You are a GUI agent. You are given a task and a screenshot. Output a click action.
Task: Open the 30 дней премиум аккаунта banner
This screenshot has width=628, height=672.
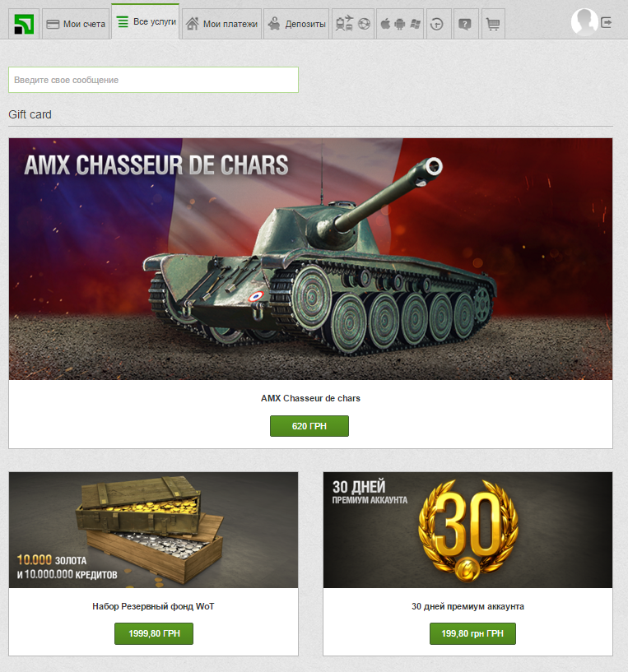tap(468, 530)
